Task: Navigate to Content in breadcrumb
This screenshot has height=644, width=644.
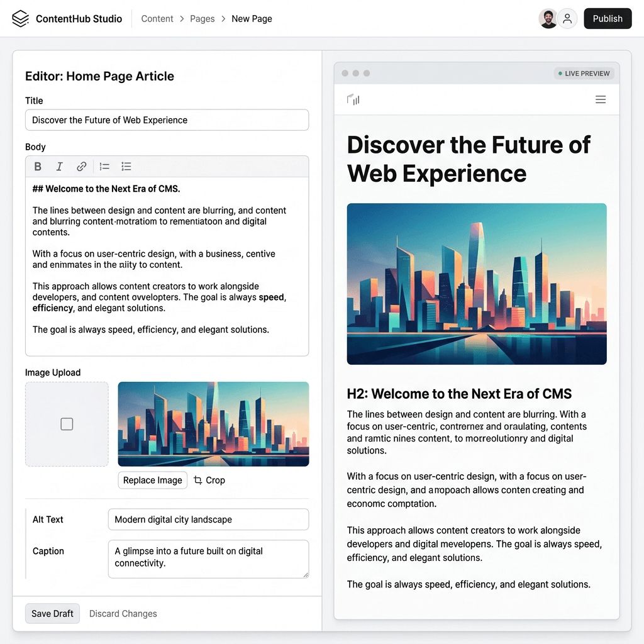Action: [x=157, y=19]
